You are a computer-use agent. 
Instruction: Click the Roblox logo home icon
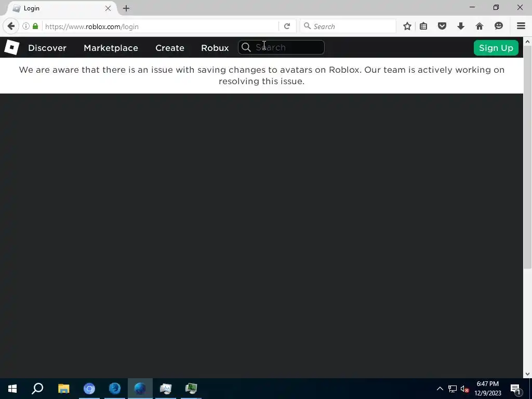point(11,47)
